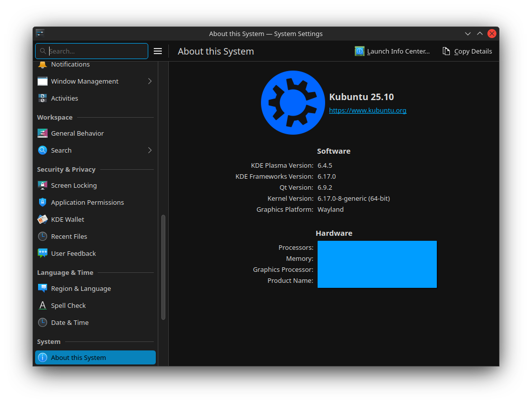Click the KDE Frameworks Version value 6.17.0

327,176
